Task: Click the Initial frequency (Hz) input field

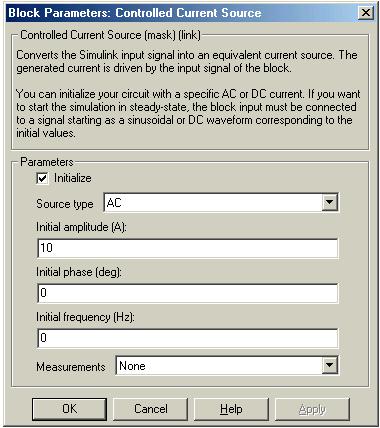Action: pyautogui.click(x=188, y=338)
